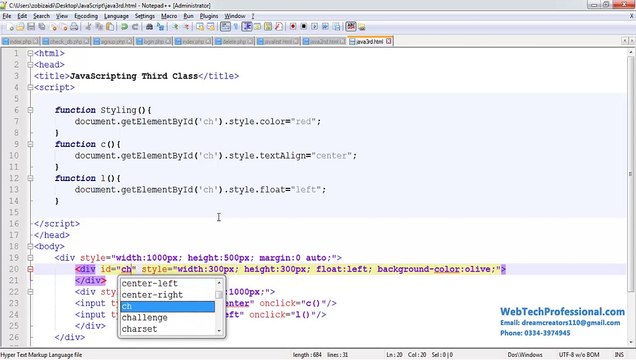Choose charset from autocomplete list
Screen dimensions: 636x360
point(168,329)
